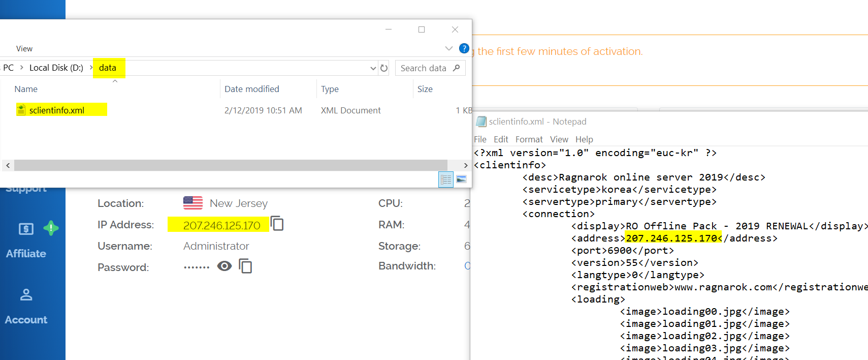Click the data breadcrumb segment
This screenshot has height=360, width=868.
(108, 68)
